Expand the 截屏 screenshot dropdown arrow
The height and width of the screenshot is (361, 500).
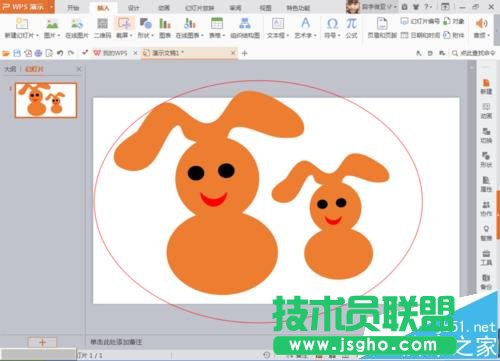131,35
